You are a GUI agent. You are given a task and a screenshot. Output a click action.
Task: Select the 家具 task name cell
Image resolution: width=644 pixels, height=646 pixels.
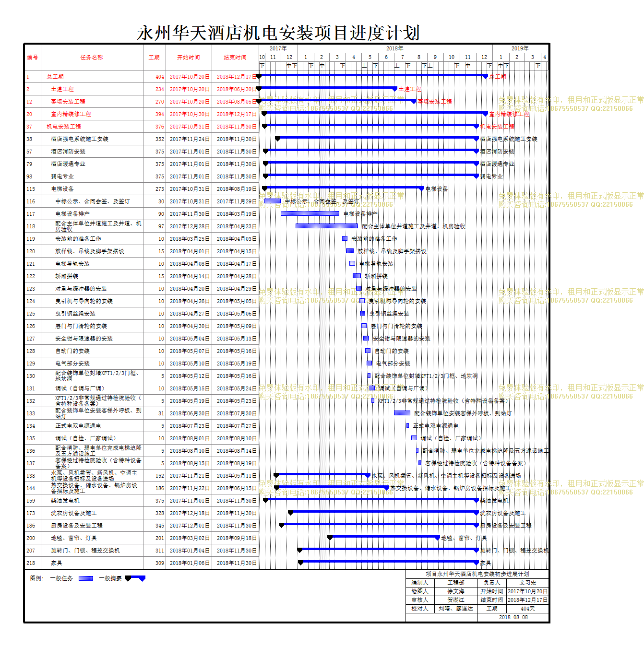(x=92, y=563)
